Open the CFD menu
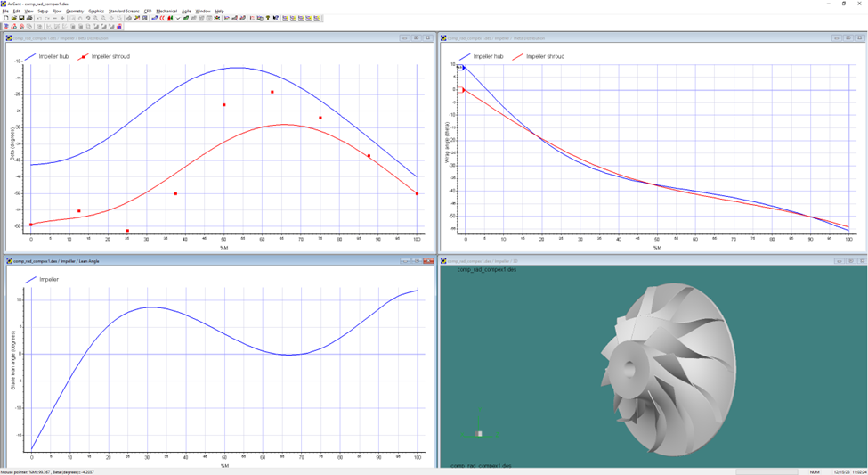 (148, 11)
